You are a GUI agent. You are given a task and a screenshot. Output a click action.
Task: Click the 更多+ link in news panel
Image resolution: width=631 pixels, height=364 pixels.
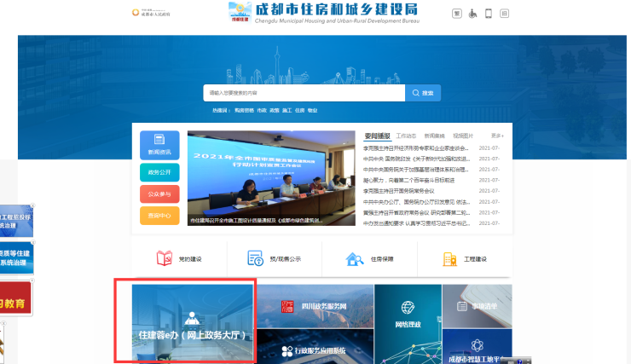497,136
